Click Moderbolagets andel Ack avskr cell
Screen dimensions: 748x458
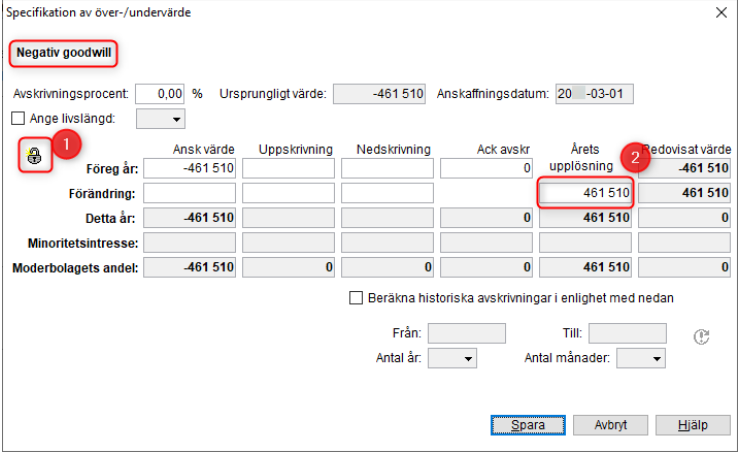point(486,268)
